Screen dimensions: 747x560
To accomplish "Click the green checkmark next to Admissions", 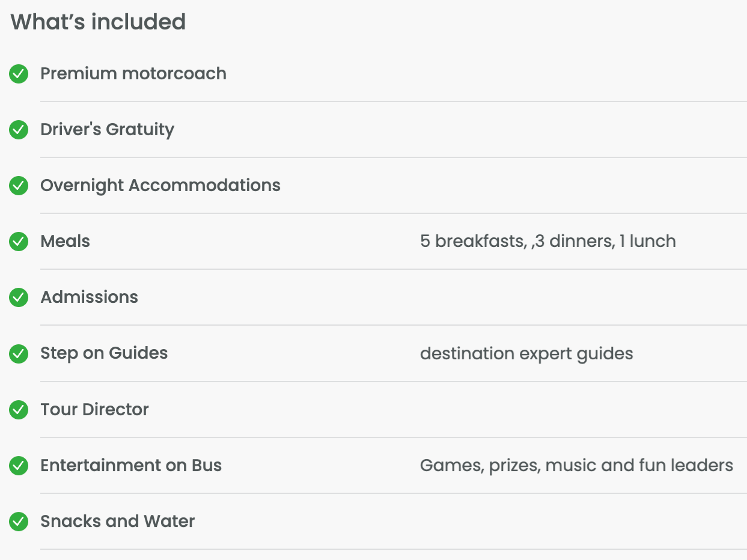I will [x=19, y=297].
